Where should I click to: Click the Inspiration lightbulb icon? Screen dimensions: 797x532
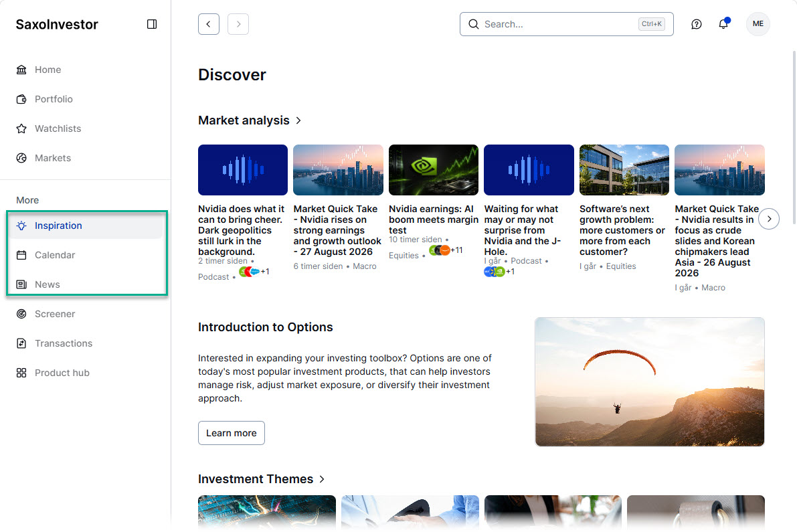coord(21,226)
